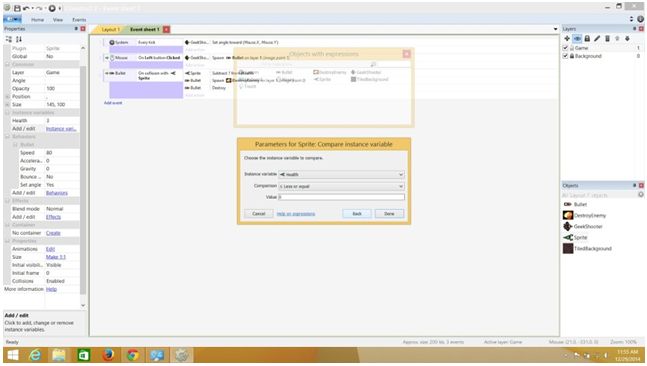Open the View ribbon tab

(58, 20)
